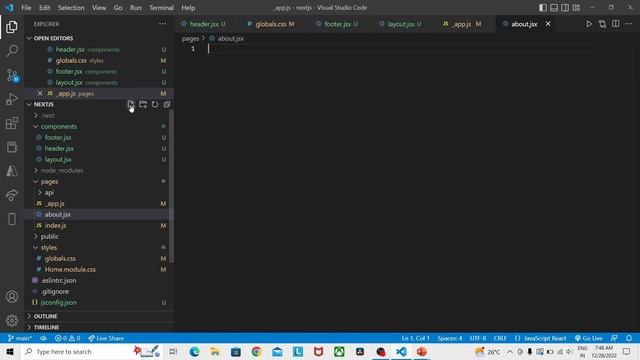Close the about.jsx editor tab
Screen dimensions: 640x360
point(548,24)
